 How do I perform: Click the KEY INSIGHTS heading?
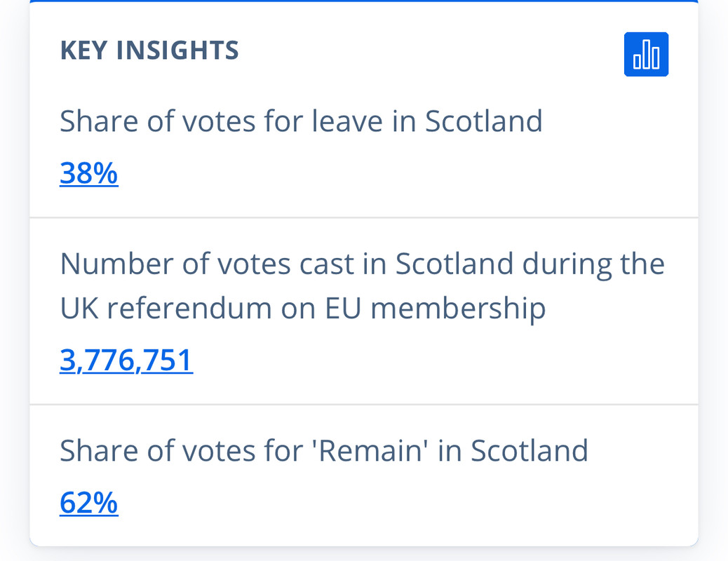149,50
